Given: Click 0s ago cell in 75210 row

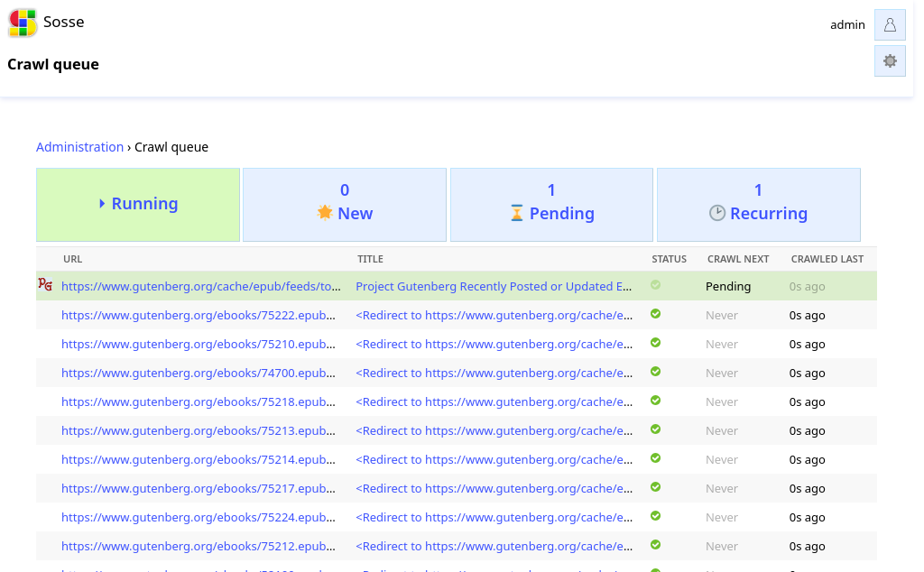Looking at the screenshot, I should 807,344.
